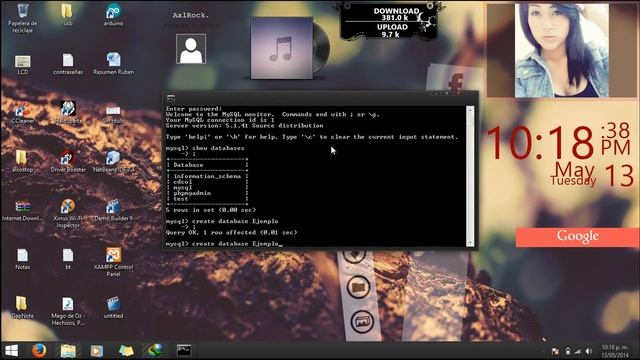This screenshot has width=640, height=360.
Task: Open the untitled video file
Action: tap(113, 307)
